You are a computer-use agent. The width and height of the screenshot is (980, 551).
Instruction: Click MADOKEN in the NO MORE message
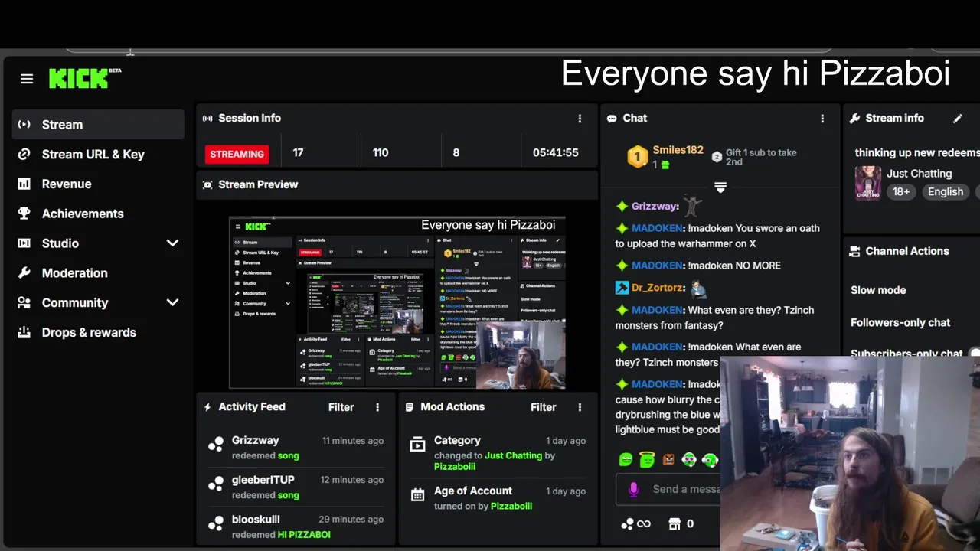click(x=658, y=266)
